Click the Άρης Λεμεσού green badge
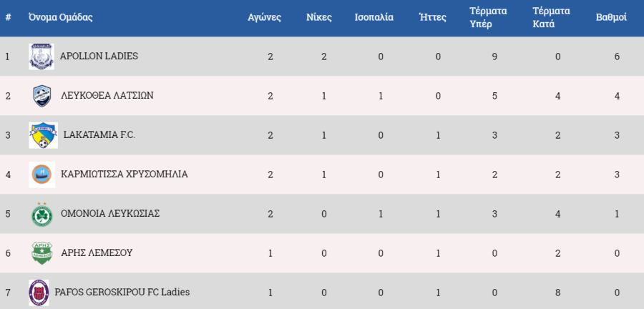Viewport: 644px width, 309px height. coord(42,253)
